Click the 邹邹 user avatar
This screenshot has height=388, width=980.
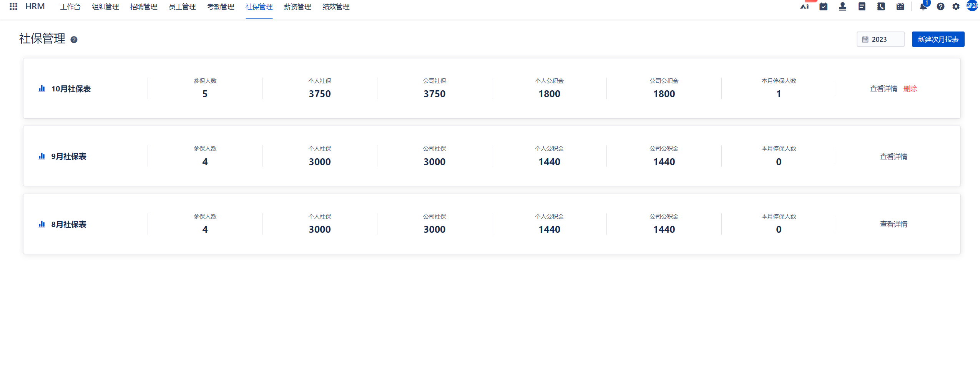973,7
